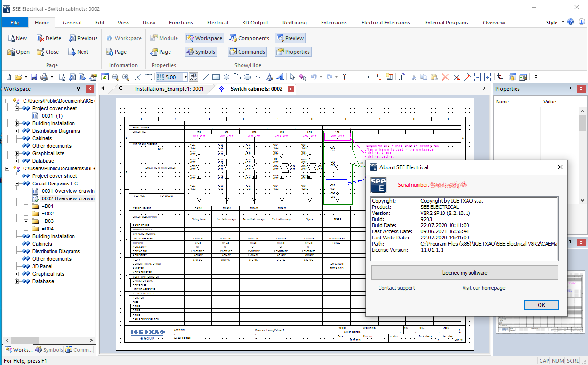The height and width of the screenshot is (365, 588).
Task: Select the Ellipse drawing tool
Action: [247, 77]
